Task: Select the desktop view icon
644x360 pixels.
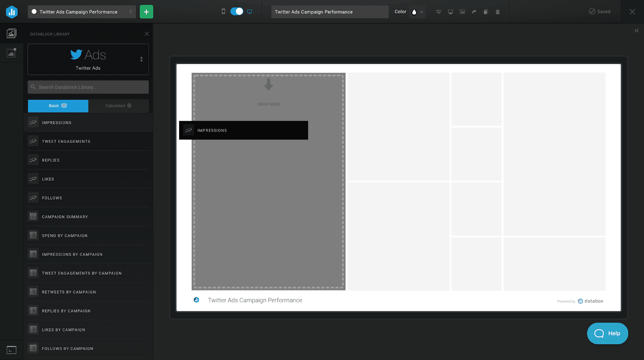Action: pos(250,12)
